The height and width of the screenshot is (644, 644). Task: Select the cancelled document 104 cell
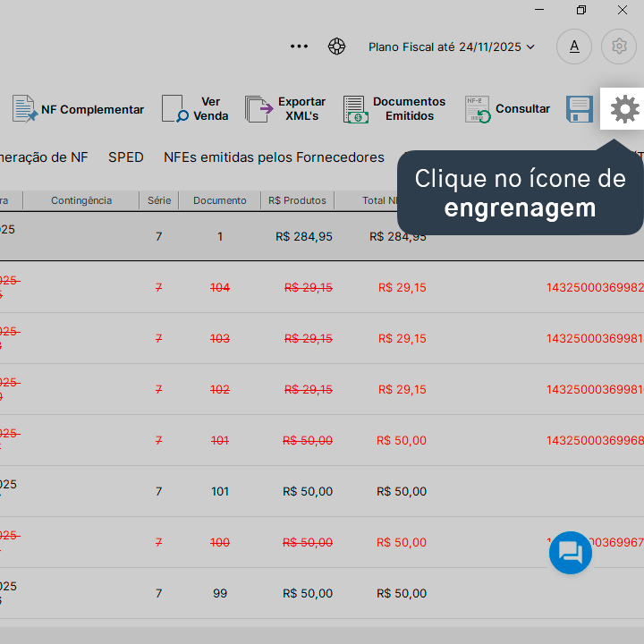coord(220,287)
